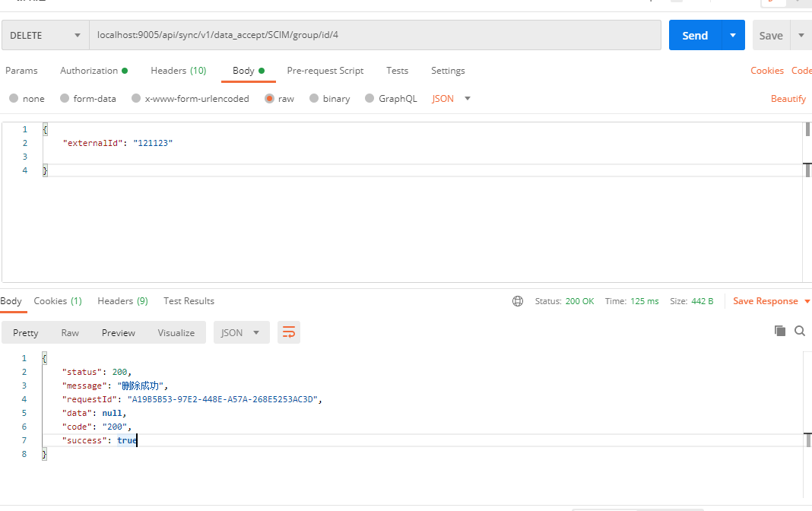Click the "externalId" line in request body
This screenshot has height=511, width=812.
[x=118, y=143]
